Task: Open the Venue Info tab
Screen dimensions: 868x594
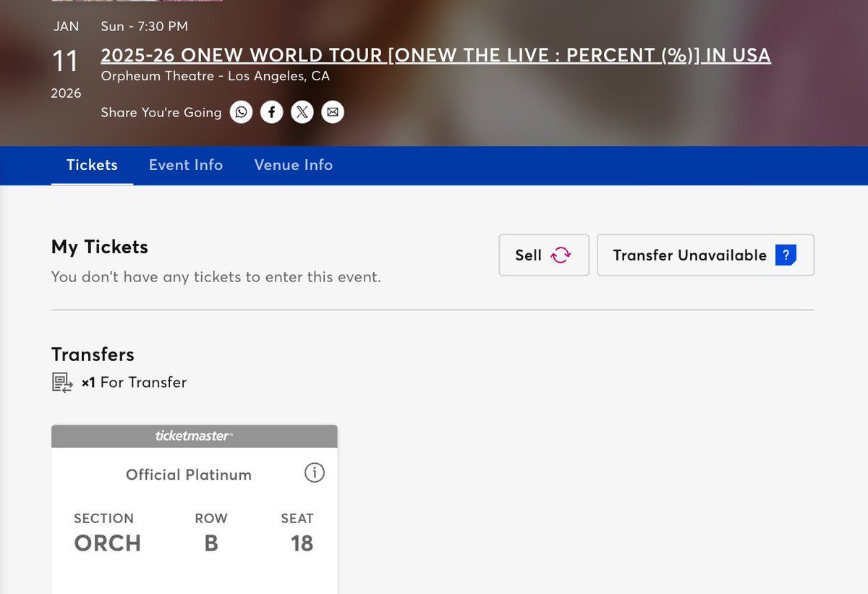Action: [x=293, y=165]
